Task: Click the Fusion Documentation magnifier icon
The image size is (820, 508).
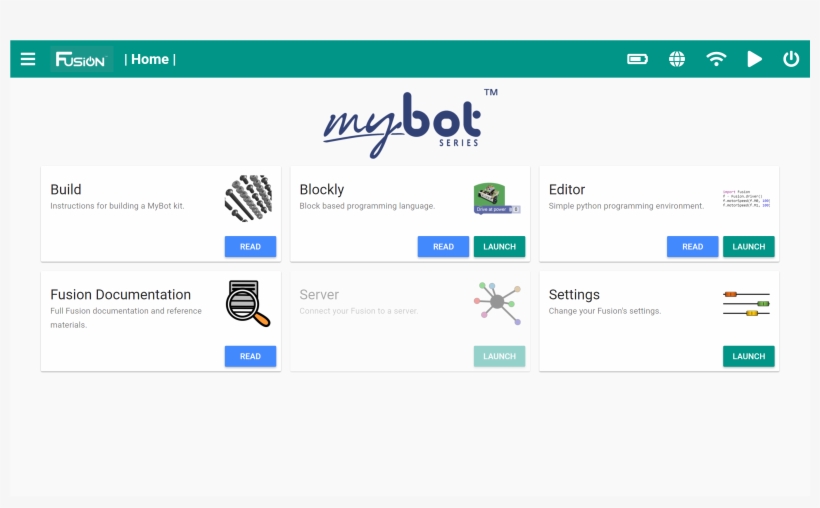Action: pos(248,304)
